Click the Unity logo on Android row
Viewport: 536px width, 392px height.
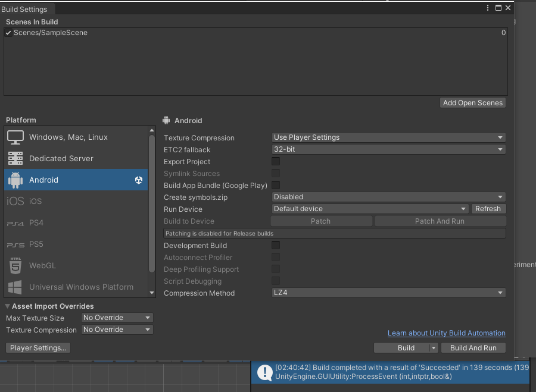[x=138, y=180]
